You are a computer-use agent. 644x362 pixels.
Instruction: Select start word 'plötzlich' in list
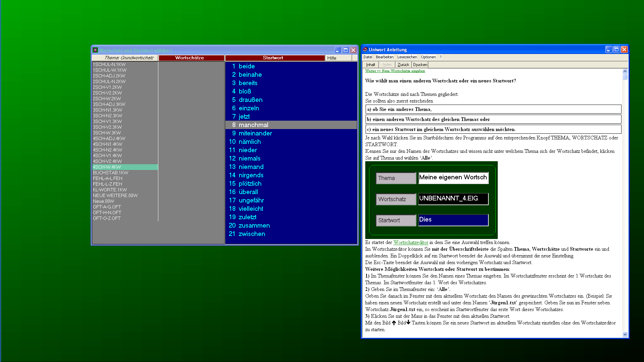(250, 184)
